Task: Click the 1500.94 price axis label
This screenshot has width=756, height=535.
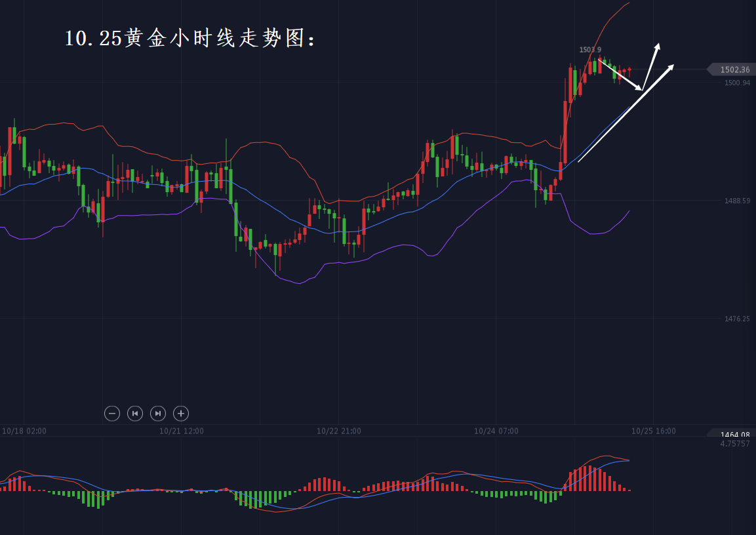Action: [x=737, y=83]
